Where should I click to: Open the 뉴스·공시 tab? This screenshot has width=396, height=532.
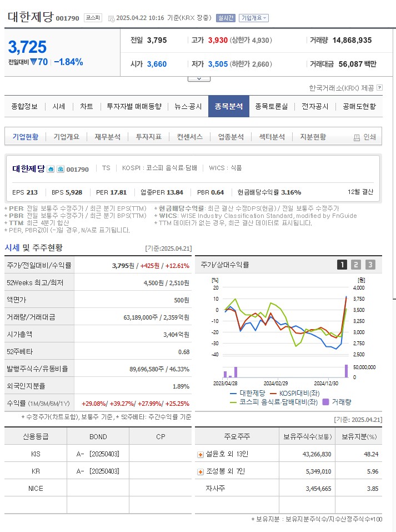(188, 107)
